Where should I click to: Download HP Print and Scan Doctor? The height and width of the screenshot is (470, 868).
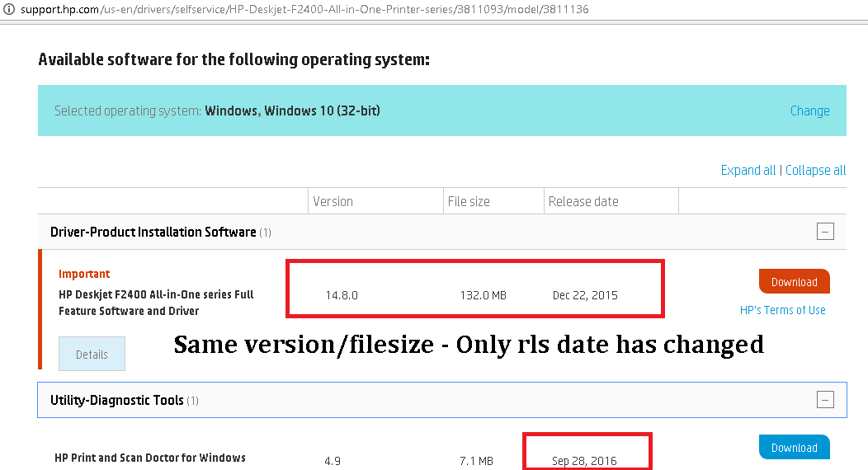(x=795, y=448)
